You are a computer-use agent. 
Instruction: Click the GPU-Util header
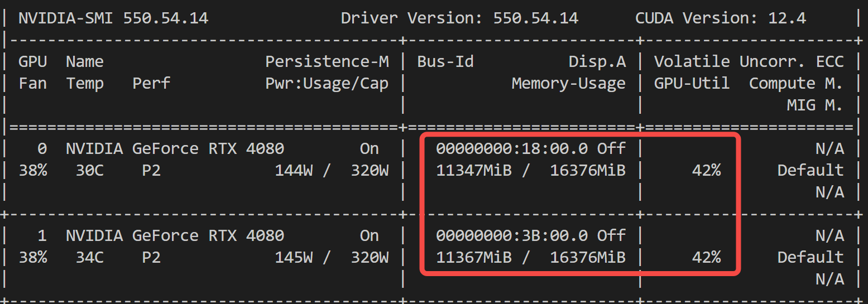(x=692, y=84)
